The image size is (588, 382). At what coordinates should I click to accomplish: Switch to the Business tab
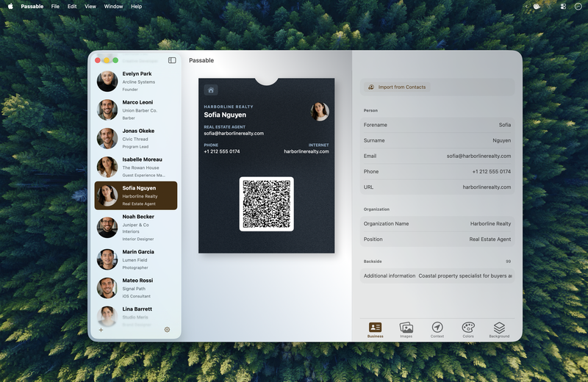point(375,330)
